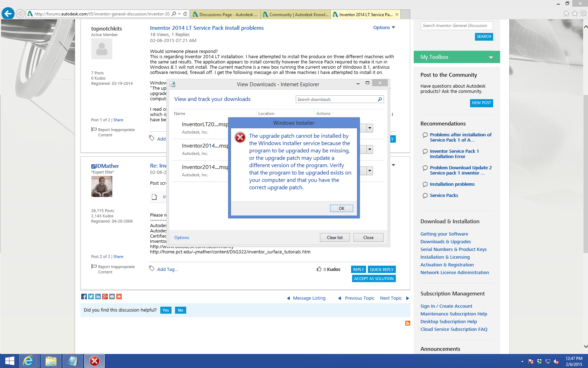
Task: Open Sign In / Create Account link
Action: [446, 306]
